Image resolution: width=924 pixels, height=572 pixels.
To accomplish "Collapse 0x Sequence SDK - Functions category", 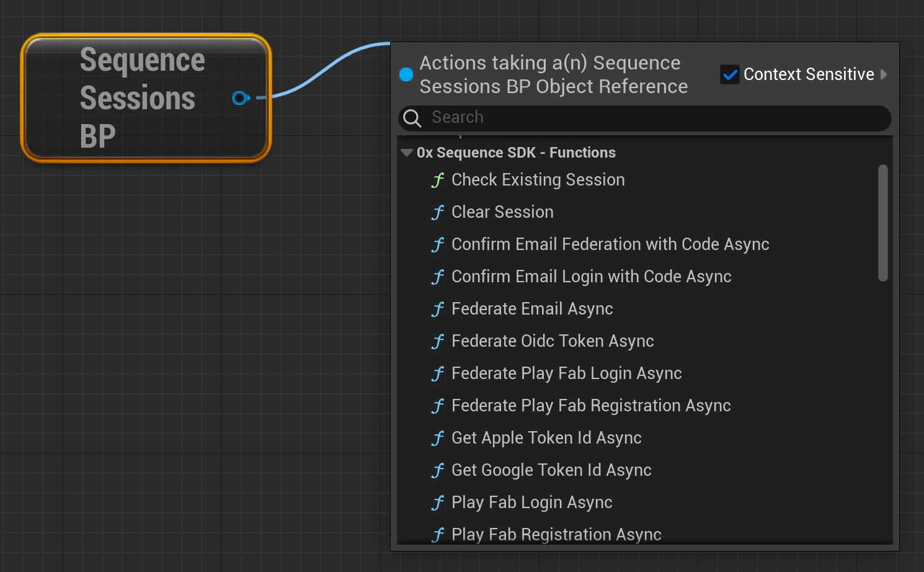I will tap(407, 153).
